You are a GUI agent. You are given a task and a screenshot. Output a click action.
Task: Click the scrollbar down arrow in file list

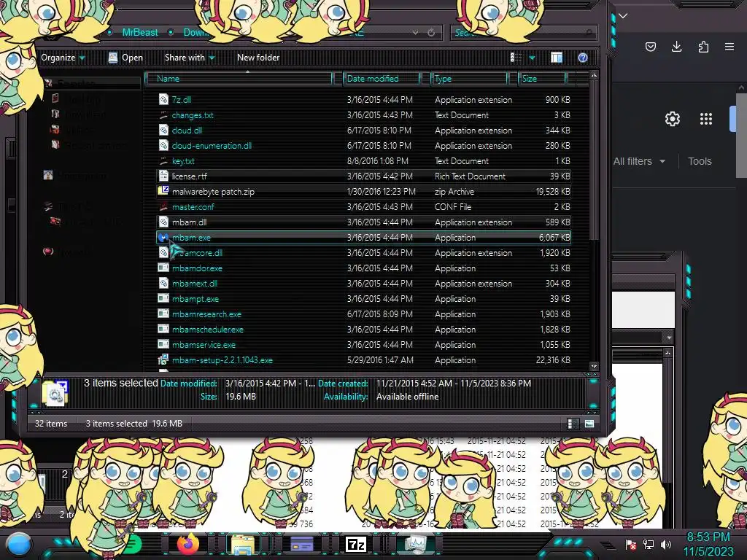tap(594, 366)
